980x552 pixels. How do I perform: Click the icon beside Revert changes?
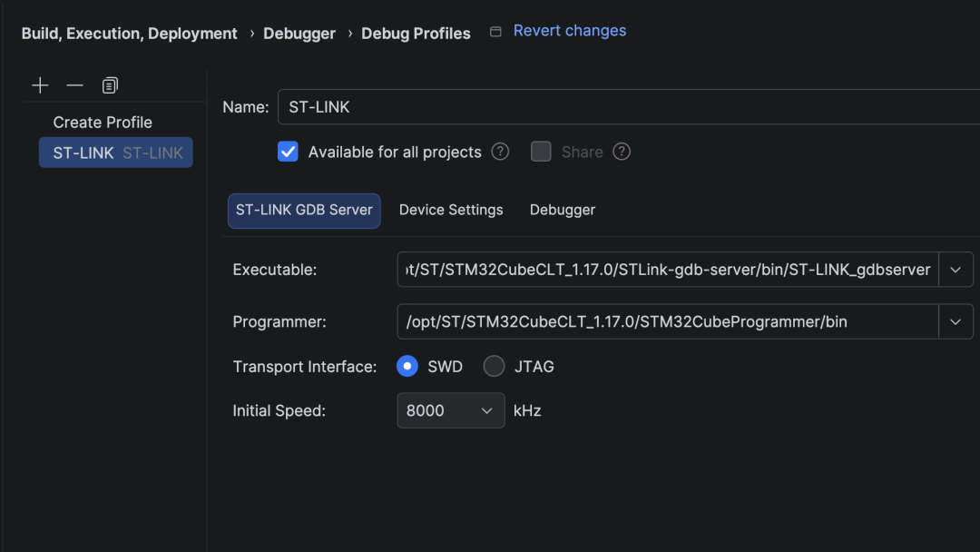(495, 32)
